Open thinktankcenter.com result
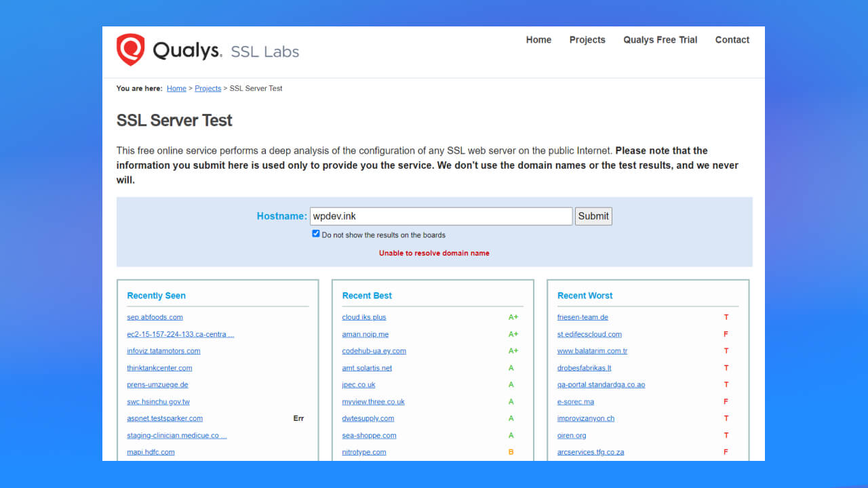The image size is (868, 488). click(x=159, y=368)
